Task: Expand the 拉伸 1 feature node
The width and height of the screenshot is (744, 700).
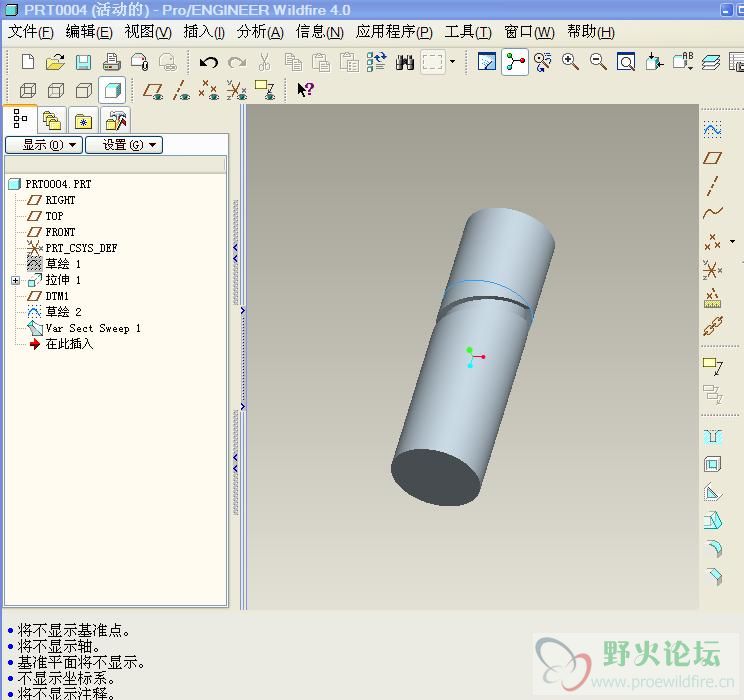Action: pyautogui.click(x=15, y=281)
